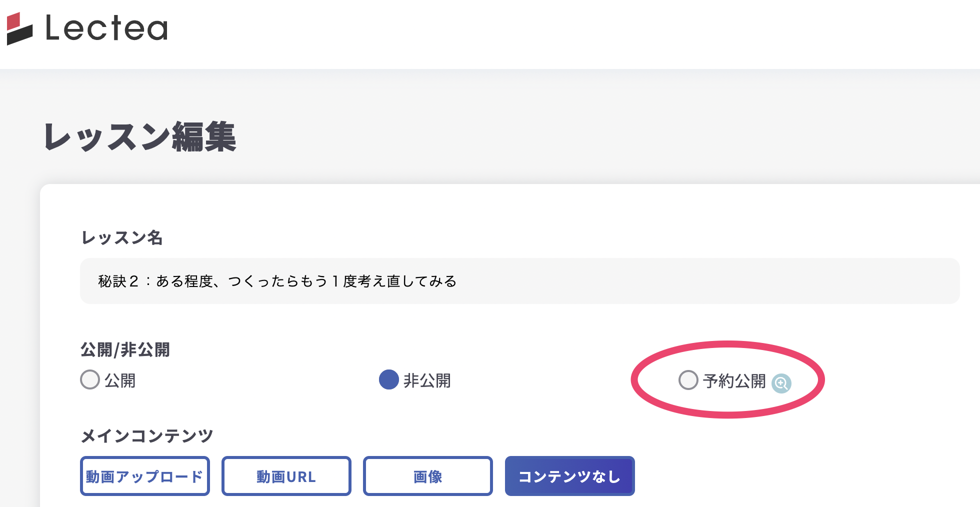Click the レッスン編集 page heading

click(x=140, y=136)
